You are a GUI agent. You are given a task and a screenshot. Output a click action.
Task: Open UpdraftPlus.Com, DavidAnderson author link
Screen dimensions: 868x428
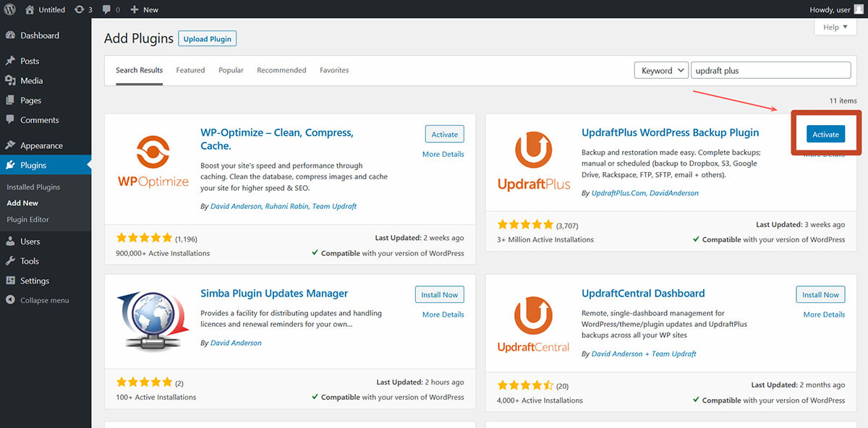[645, 193]
